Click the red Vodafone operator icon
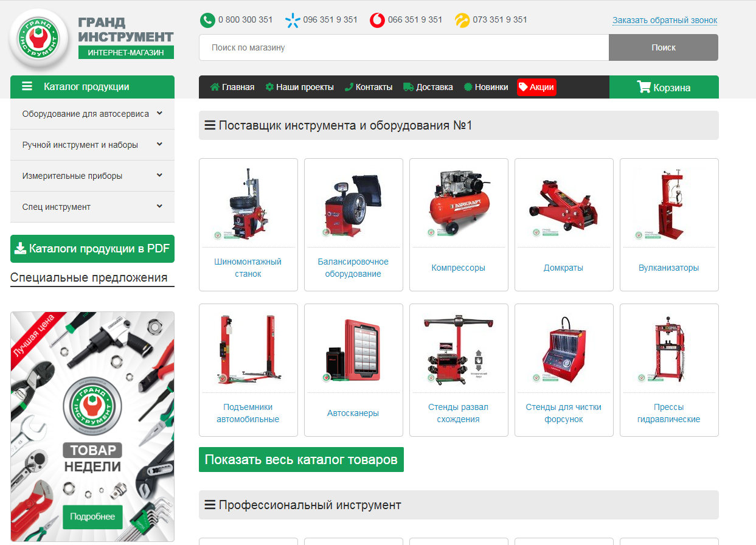756x545 pixels. pos(377,20)
